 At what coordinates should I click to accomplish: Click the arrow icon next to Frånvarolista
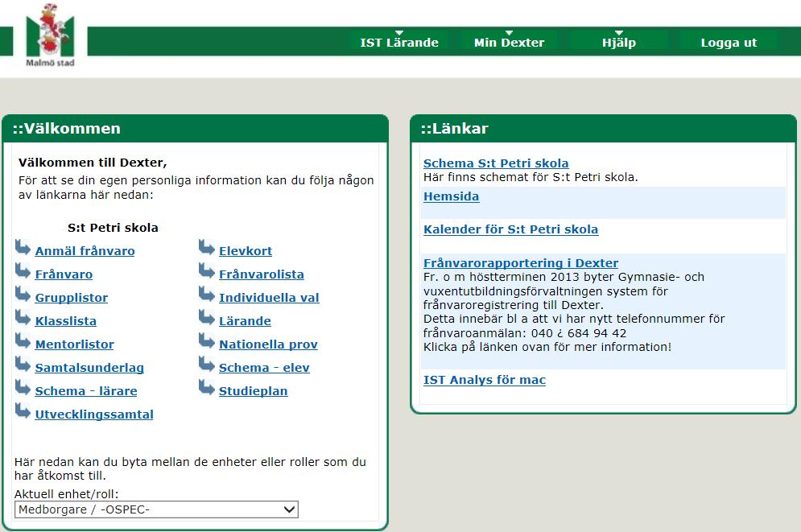coord(207,271)
